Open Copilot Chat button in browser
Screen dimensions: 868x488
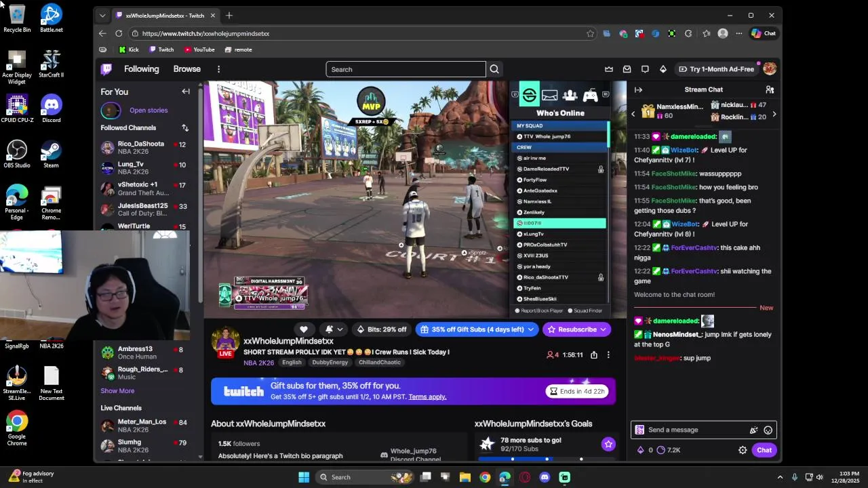[764, 33]
